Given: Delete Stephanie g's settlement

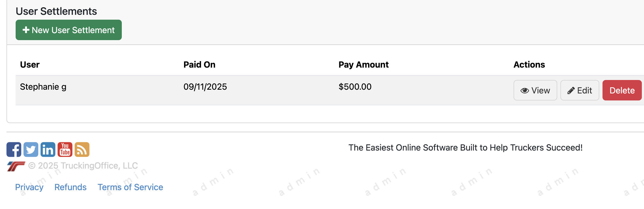Looking at the screenshot, I should [622, 90].
